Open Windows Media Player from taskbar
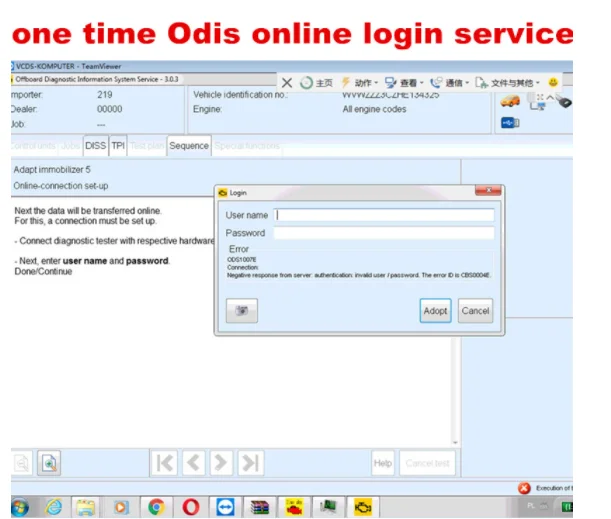The image size is (611, 519). pos(120,507)
